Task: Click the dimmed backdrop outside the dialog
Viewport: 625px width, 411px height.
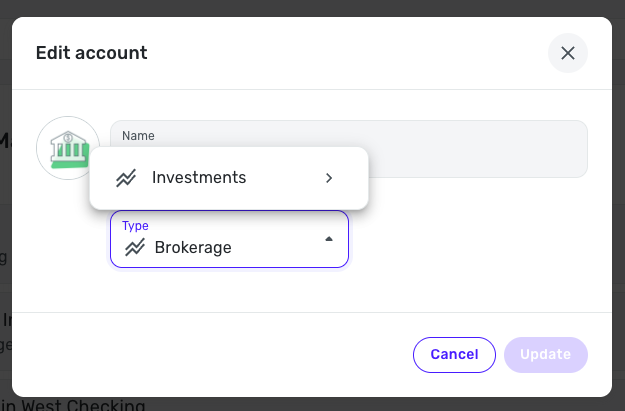Action: [x=618, y=200]
